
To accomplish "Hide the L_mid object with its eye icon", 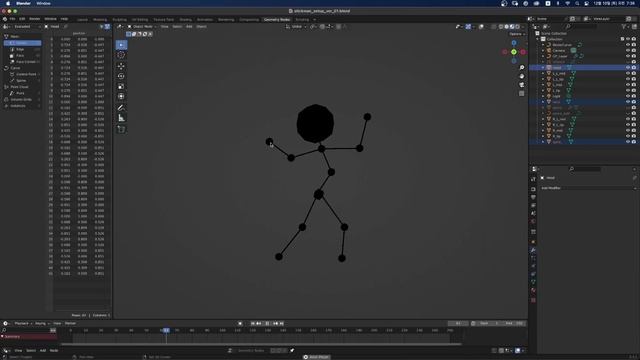I will (628, 84).
